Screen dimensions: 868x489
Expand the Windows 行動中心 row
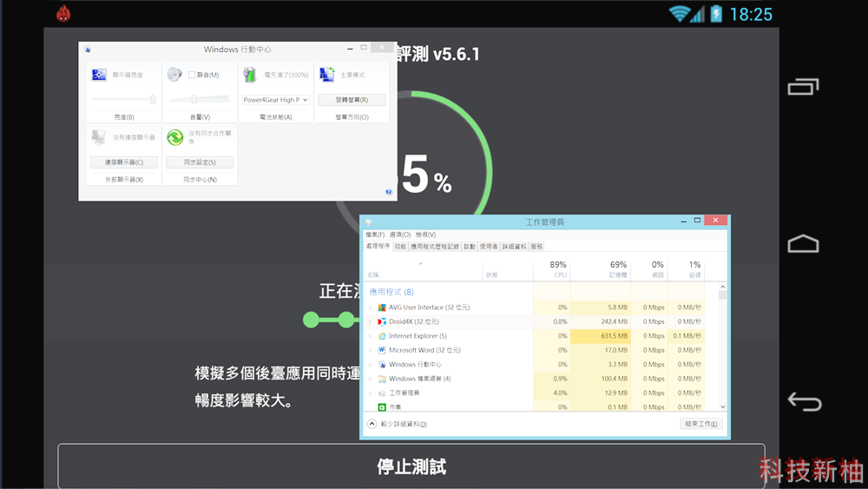371,365
